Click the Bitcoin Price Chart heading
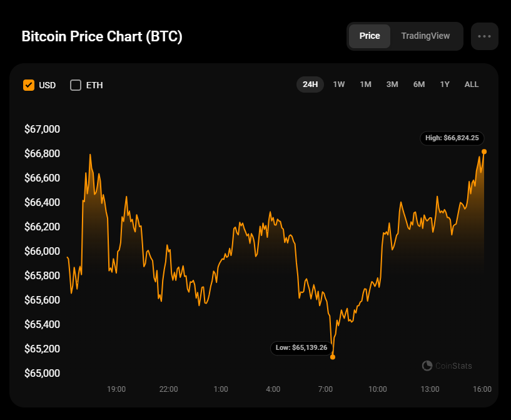The image size is (511, 420). [102, 36]
